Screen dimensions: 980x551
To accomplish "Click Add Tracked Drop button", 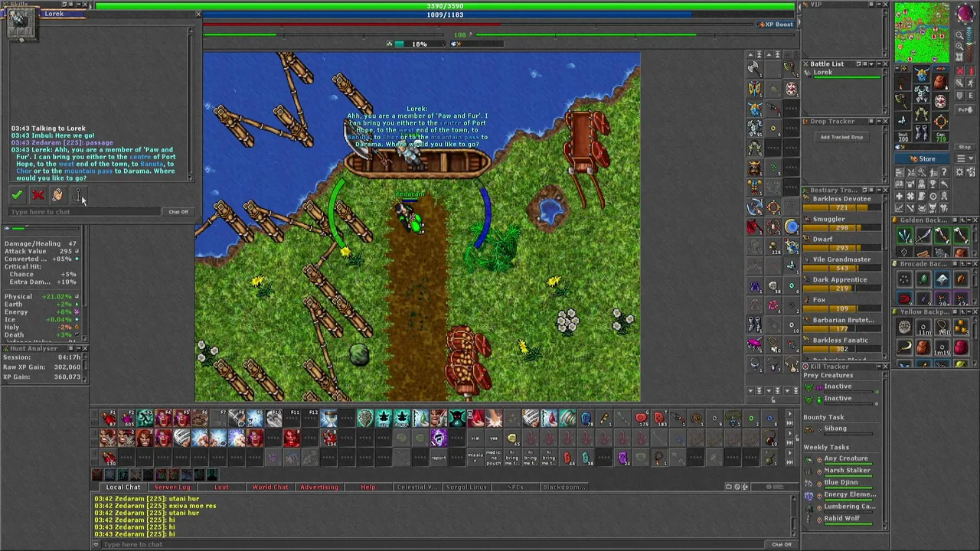I will point(842,137).
